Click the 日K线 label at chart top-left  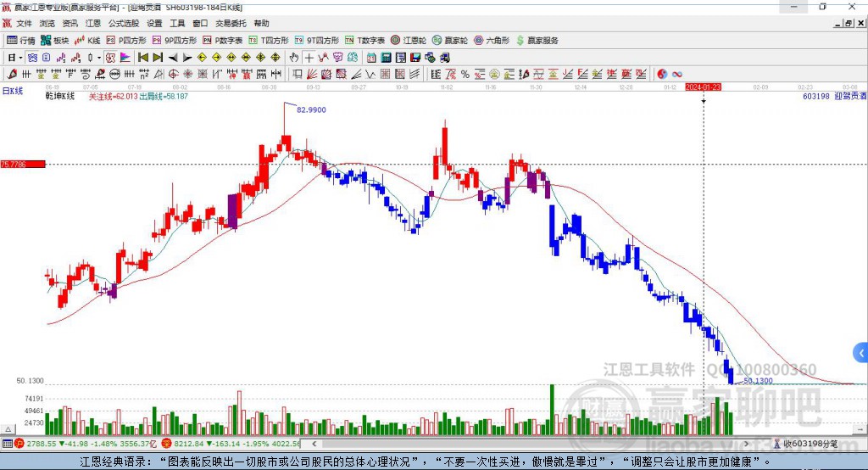[x=13, y=91]
